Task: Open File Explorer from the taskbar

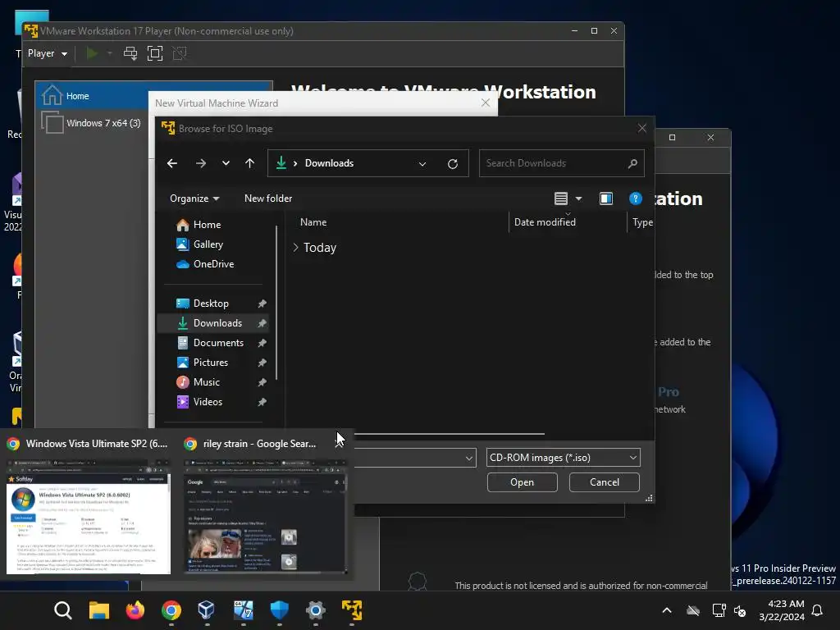Action: pos(99,610)
